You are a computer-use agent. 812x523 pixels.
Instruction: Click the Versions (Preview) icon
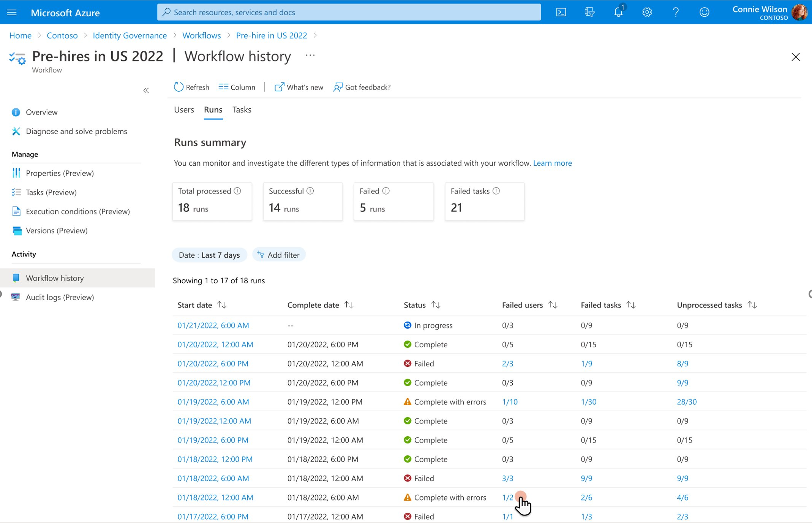click(x=16, y=230)
